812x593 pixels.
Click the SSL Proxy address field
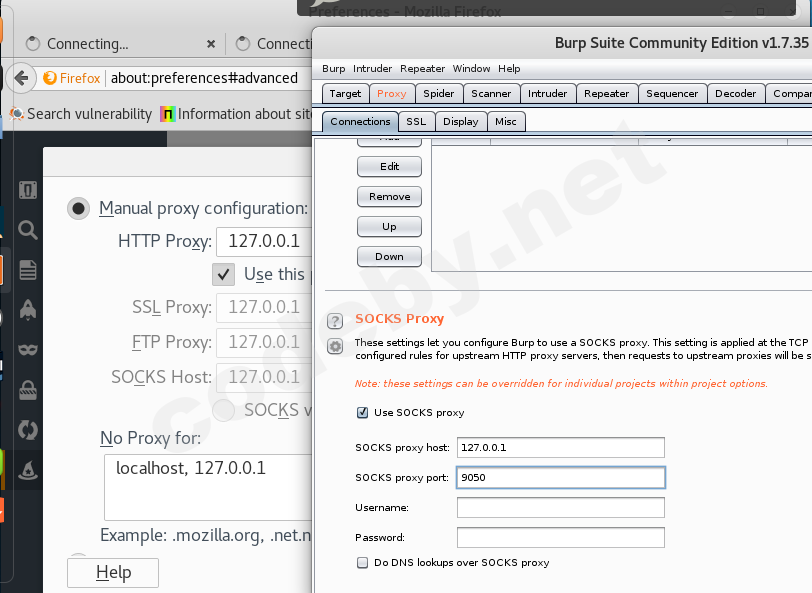coord(265,308)
